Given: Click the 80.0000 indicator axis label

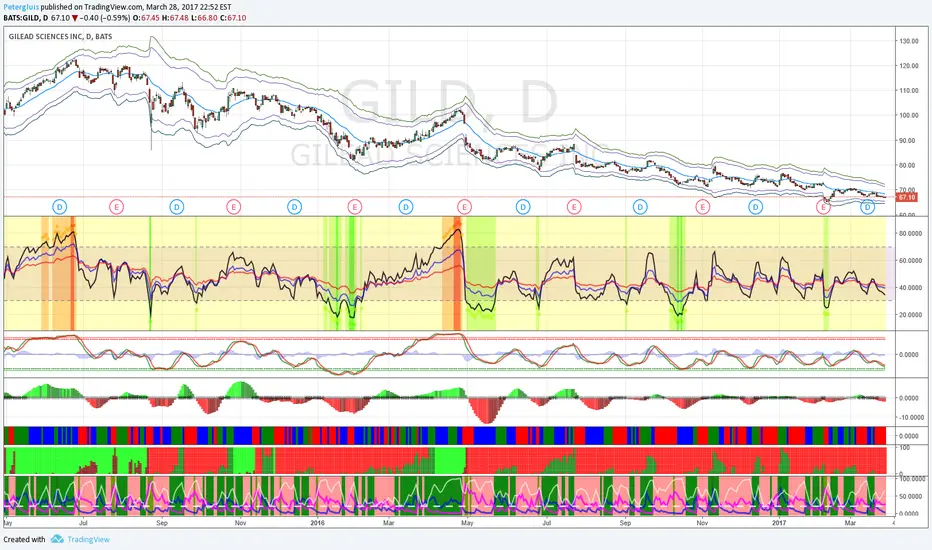Looking at the screenshot, I should click(910, 234).
